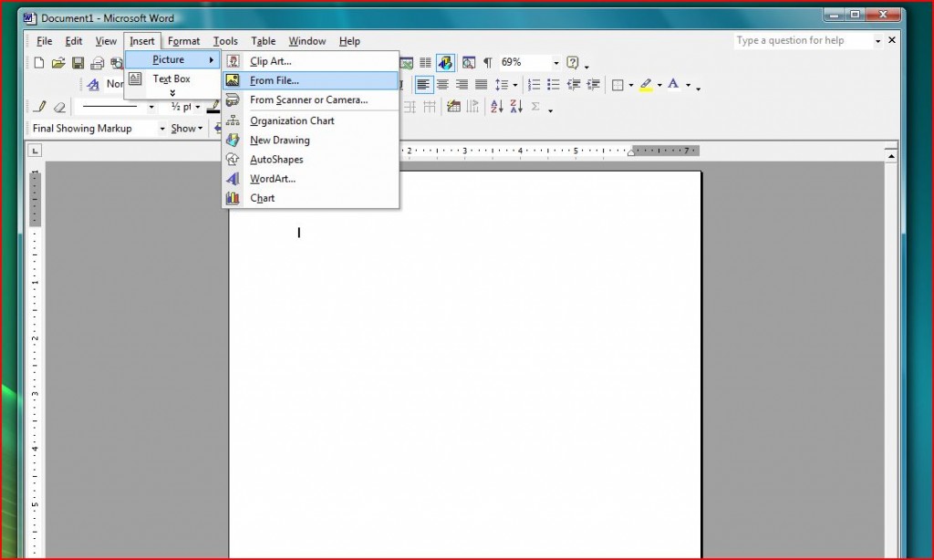934x560 pixels.
Task: Expand the Final Showing Markup dropdown
Action: (161, 130)
